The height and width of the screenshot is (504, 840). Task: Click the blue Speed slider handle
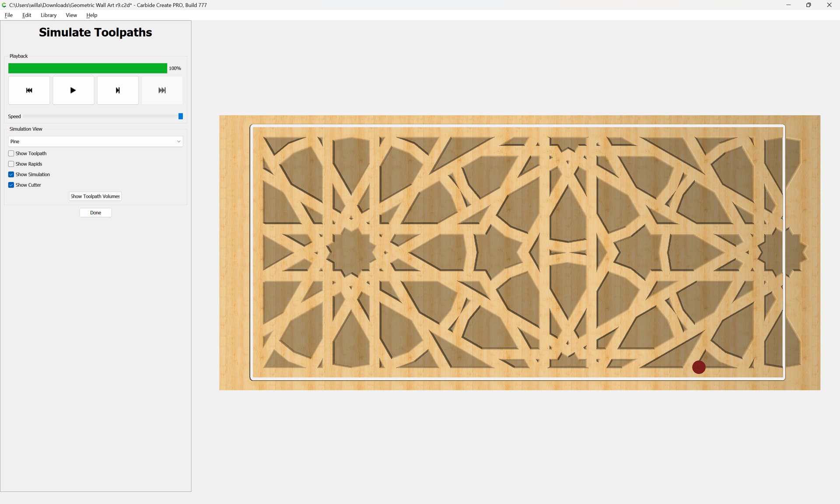click(x=181, y=116)
